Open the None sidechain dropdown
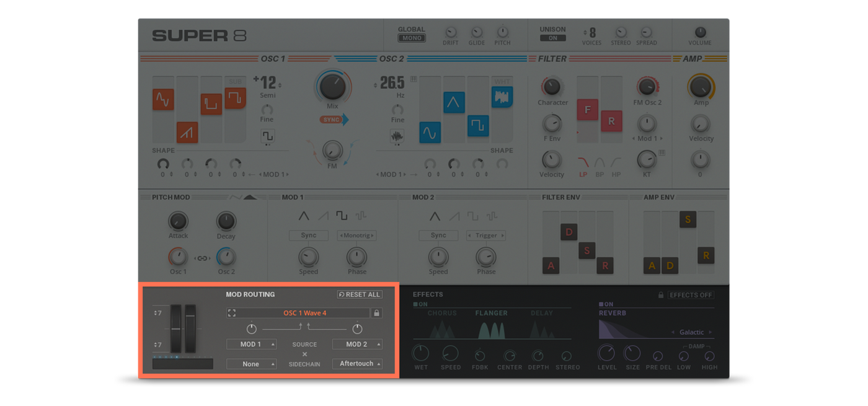The width and height of the screenshot is (868, 406). 251,364
